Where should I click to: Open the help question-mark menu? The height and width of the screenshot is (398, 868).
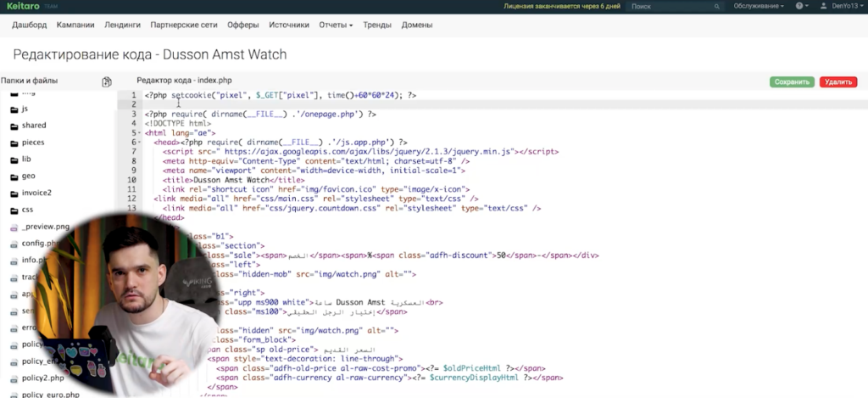802,6
